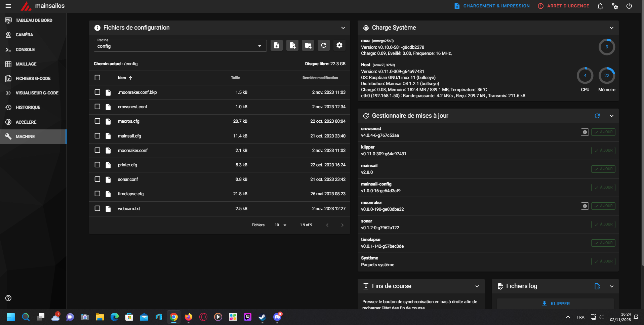Open the notifications bell

click(600, 6)
